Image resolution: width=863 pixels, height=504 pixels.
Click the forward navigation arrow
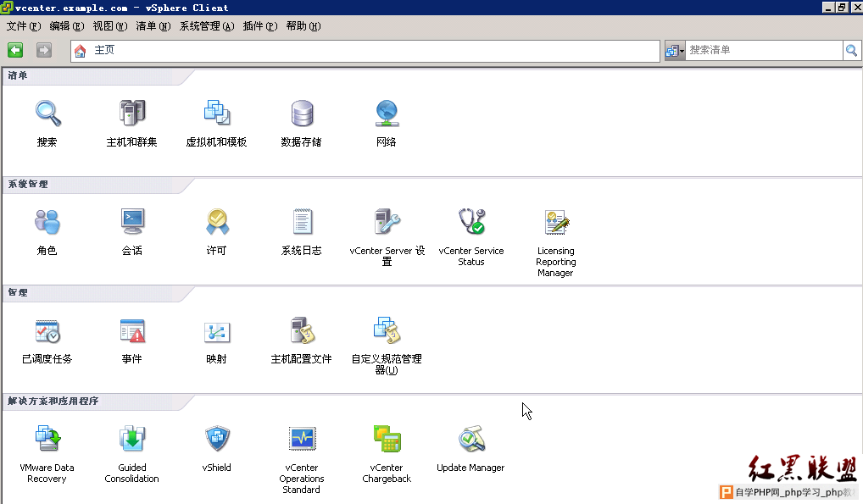tap(43, 50)
